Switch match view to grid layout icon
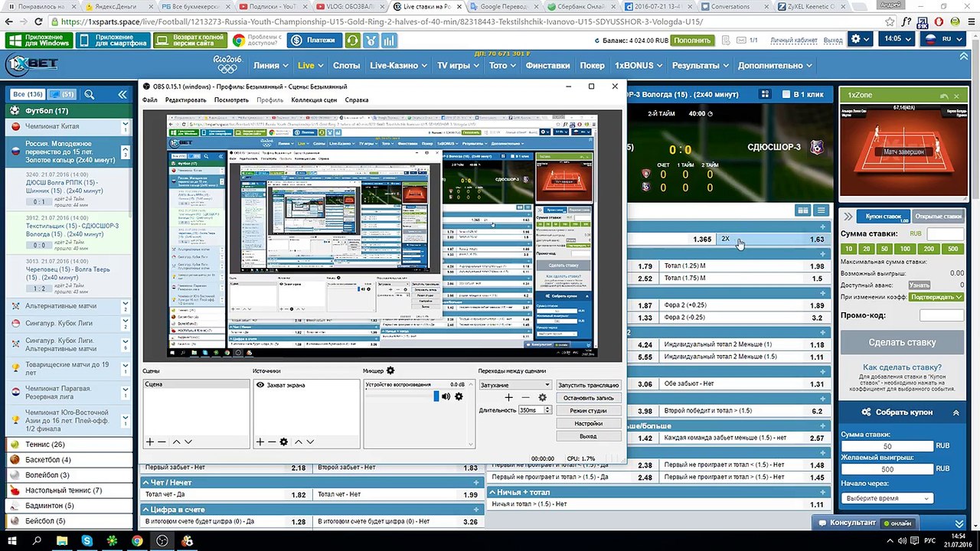The width and height of the screenshot is (980, 551). tap(765, 94)
